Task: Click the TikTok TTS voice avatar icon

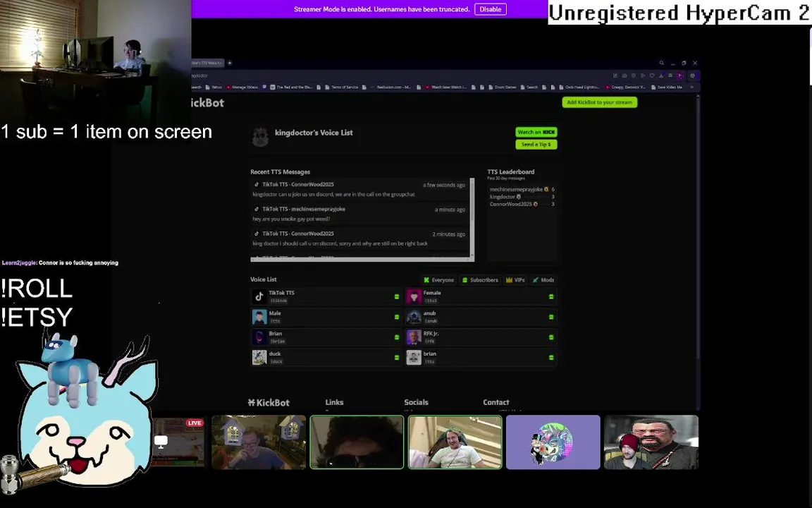Action: pos(259,296)
